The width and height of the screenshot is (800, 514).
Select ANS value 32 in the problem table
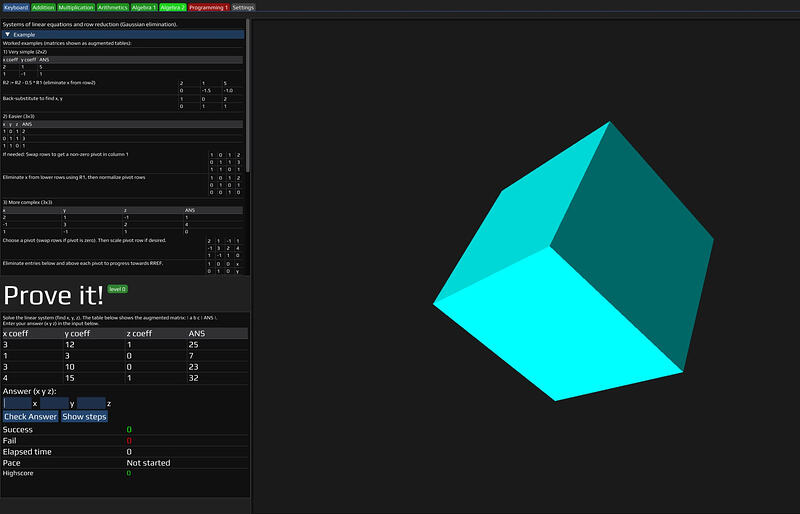[193, 378]
